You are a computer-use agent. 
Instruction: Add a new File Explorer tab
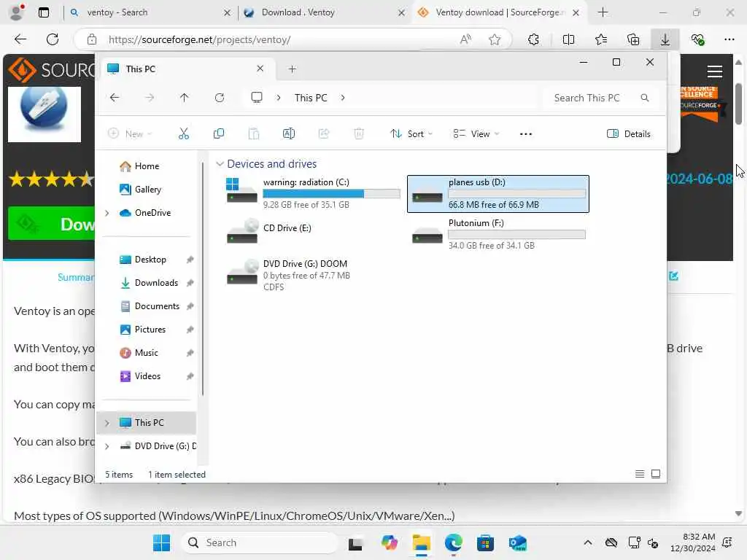coord(292,69)
